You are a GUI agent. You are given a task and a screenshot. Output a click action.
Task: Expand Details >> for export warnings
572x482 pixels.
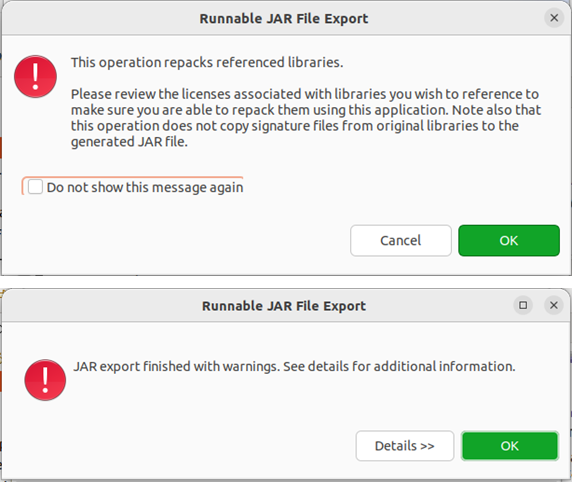click(x=405, y=446)
